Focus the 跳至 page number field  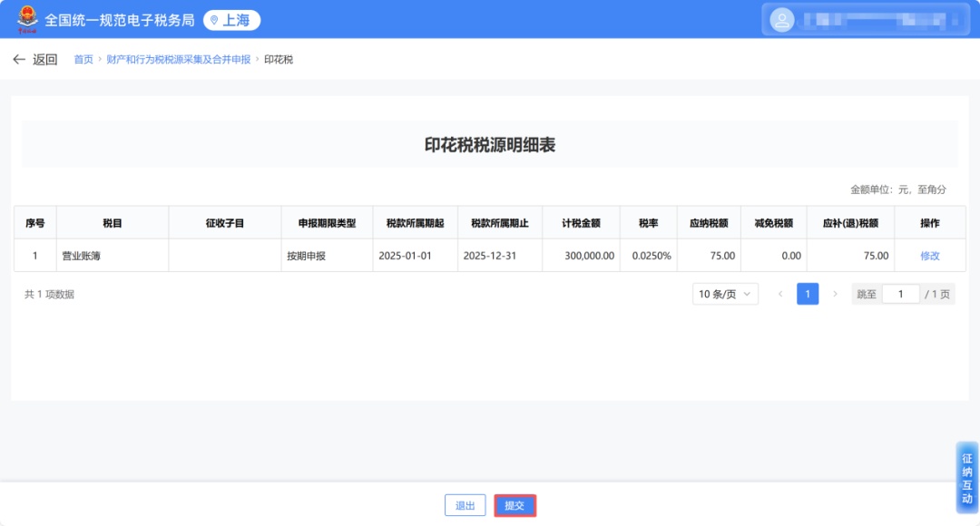tap(900, 294)
